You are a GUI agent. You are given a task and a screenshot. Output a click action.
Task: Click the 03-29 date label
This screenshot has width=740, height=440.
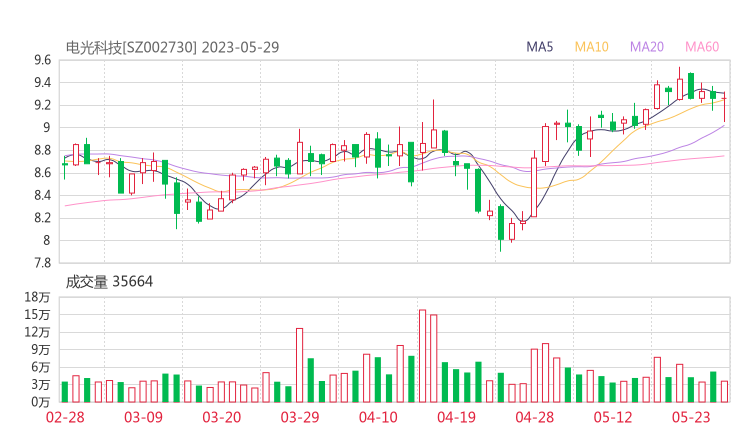coord(300,417)
